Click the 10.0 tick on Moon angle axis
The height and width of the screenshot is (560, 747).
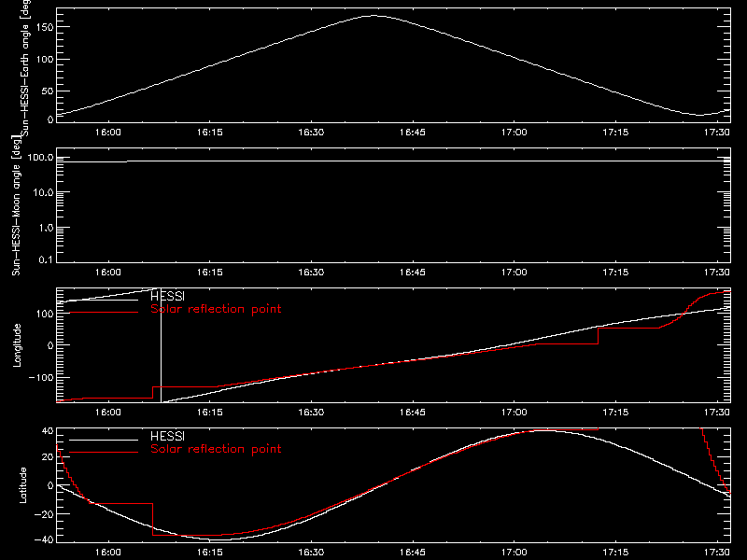[x=43, y=192]
